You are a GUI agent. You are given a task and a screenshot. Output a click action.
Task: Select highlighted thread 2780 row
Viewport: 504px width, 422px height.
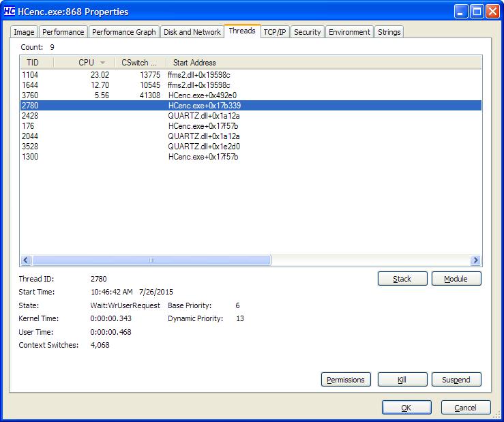251,106
